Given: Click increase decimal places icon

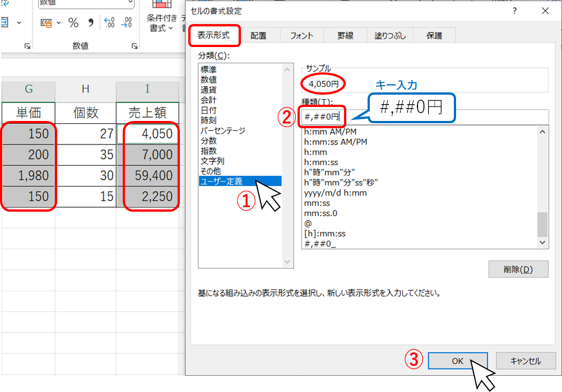Looking at the screenshot, I should click(x=110, y=23).
